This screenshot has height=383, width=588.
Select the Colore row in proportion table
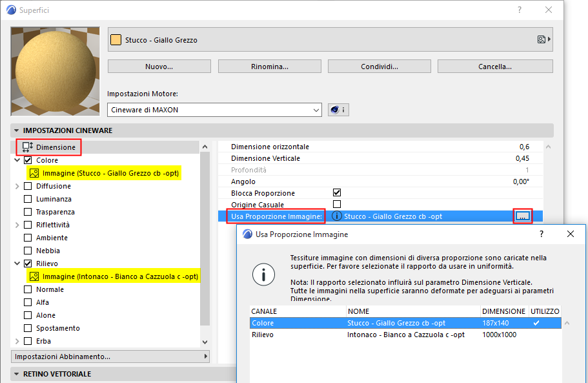[x=405, y=323]
